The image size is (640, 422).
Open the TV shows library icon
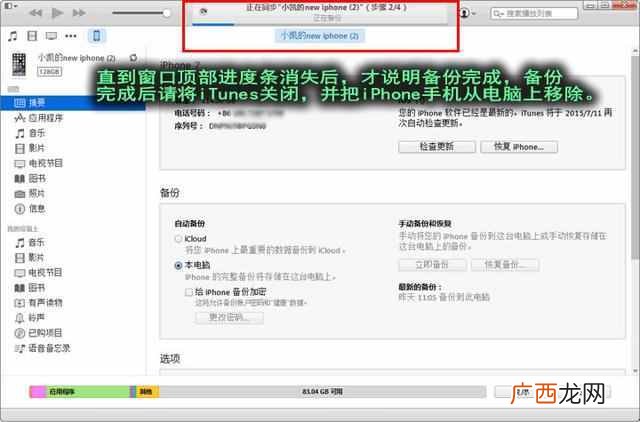pos(51,36)
